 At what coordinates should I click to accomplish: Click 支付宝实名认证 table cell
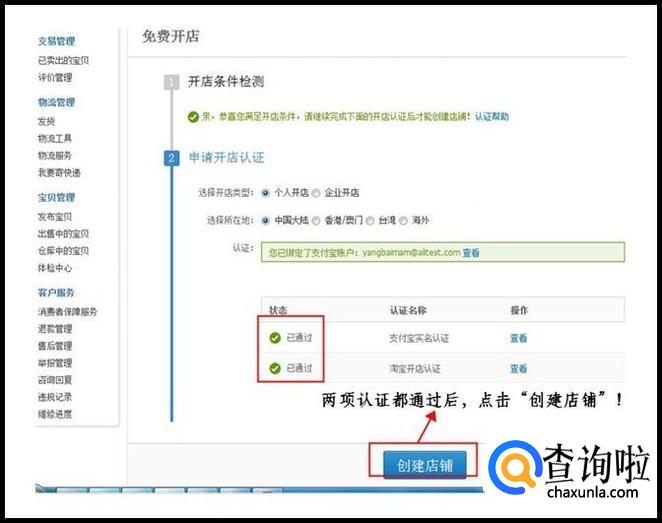click(x=418, y=338)
